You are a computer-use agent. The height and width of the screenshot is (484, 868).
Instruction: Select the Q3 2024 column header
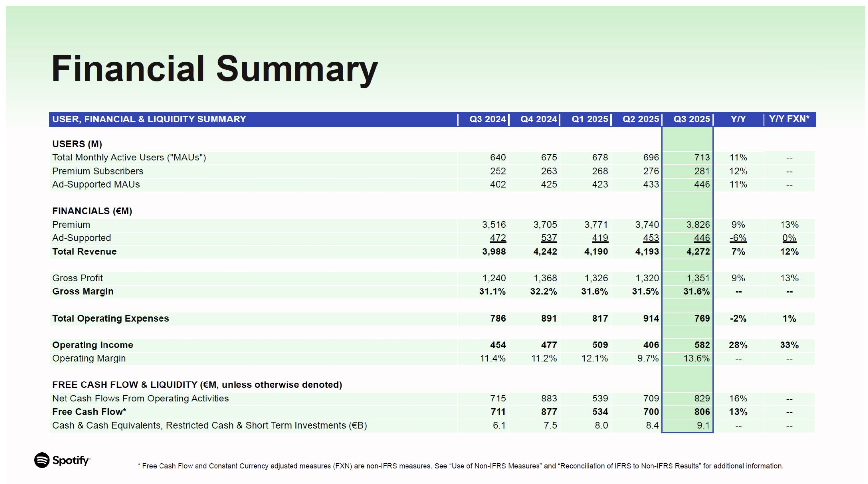[487, 119]
